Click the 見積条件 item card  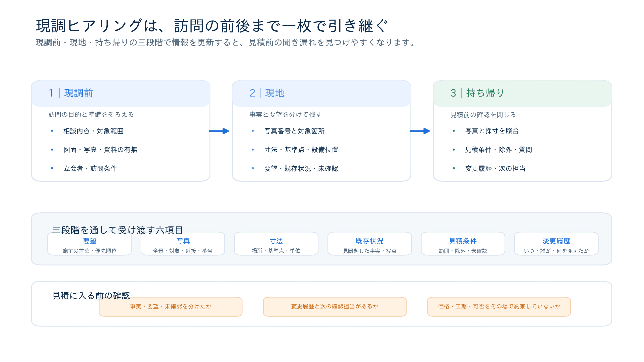point(463,244)
